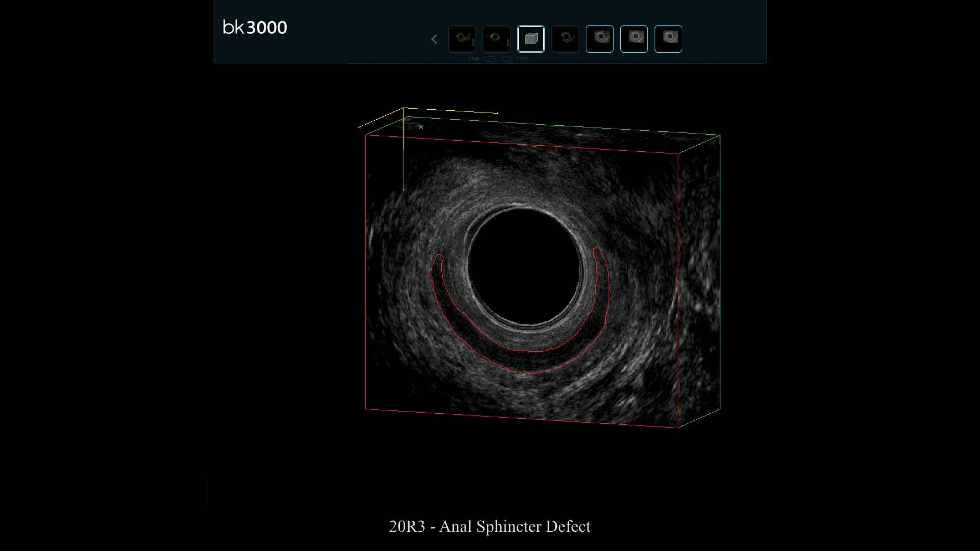980x551 pixels.
Task: Click the left chevron to scroll thumbnails back
Action: [434, 39]
